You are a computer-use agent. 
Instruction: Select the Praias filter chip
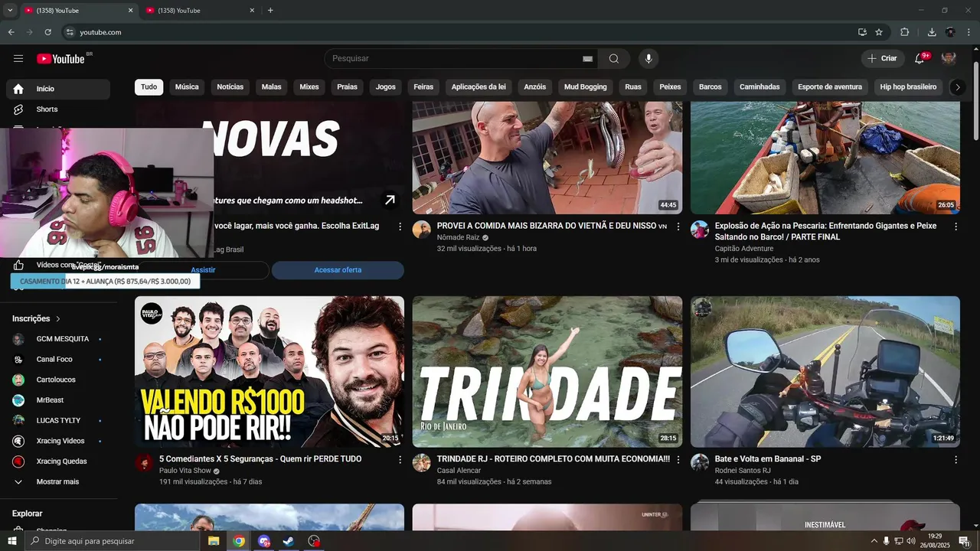(x=347, y=87)
